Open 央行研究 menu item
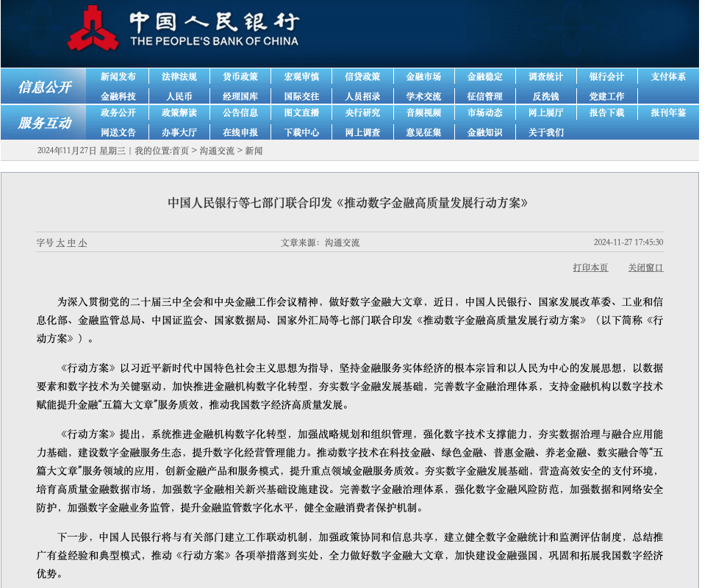713x588 pixels. tap(362, 112)
